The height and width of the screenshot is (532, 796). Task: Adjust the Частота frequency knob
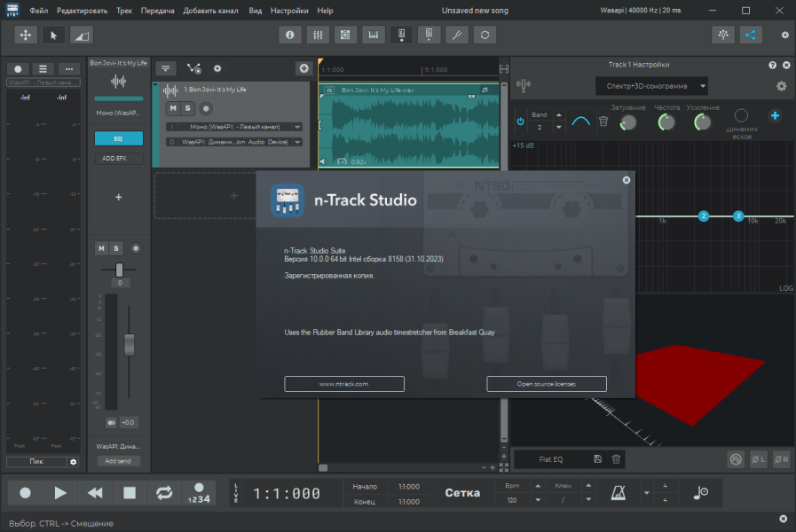tap(666, 122)
